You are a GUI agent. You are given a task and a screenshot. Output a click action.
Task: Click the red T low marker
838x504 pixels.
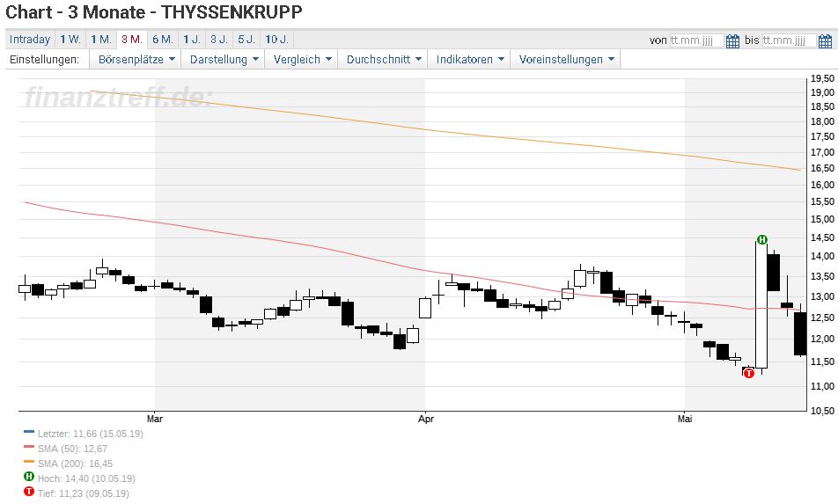coord(749,373)
